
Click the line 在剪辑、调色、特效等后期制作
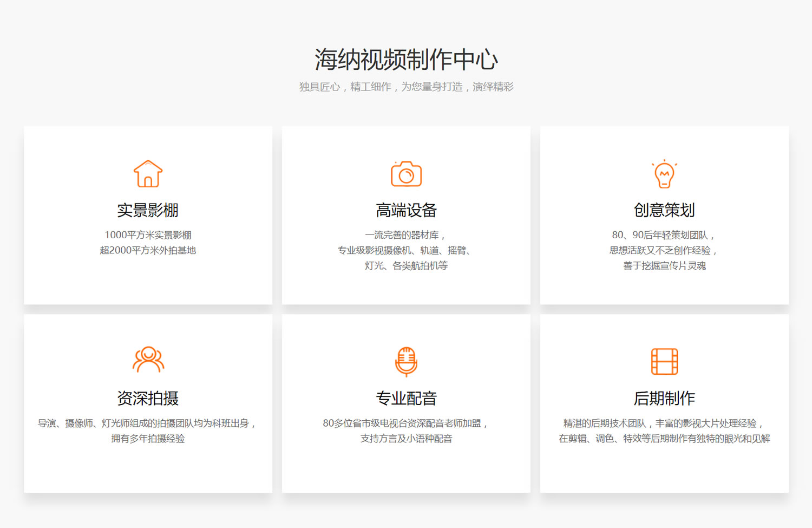click(664, 438)
